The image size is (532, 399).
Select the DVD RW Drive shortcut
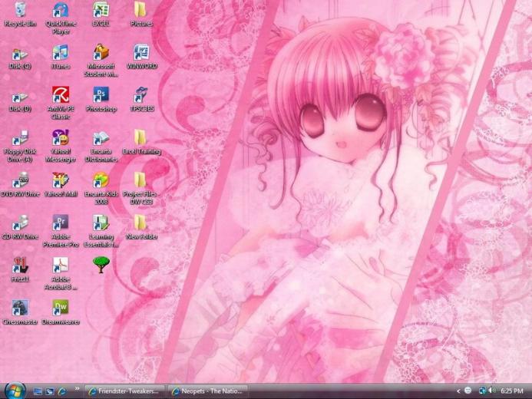point(20,185)
